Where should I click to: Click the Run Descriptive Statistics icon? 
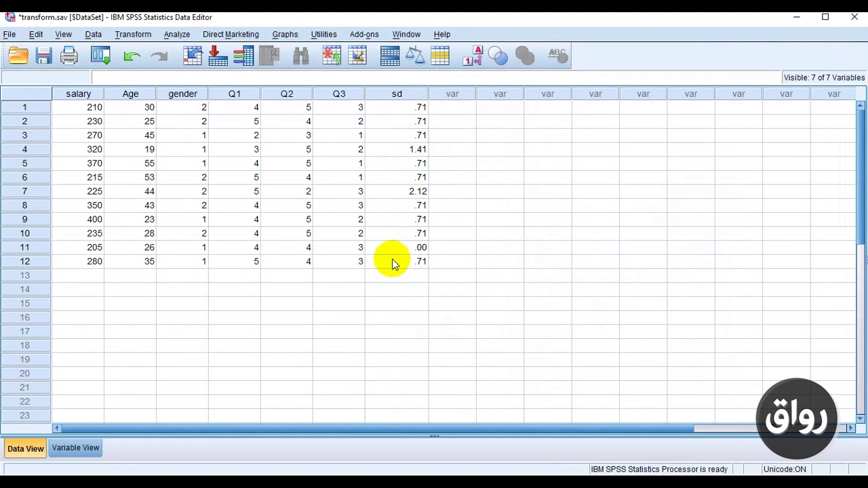pos(270,56)
